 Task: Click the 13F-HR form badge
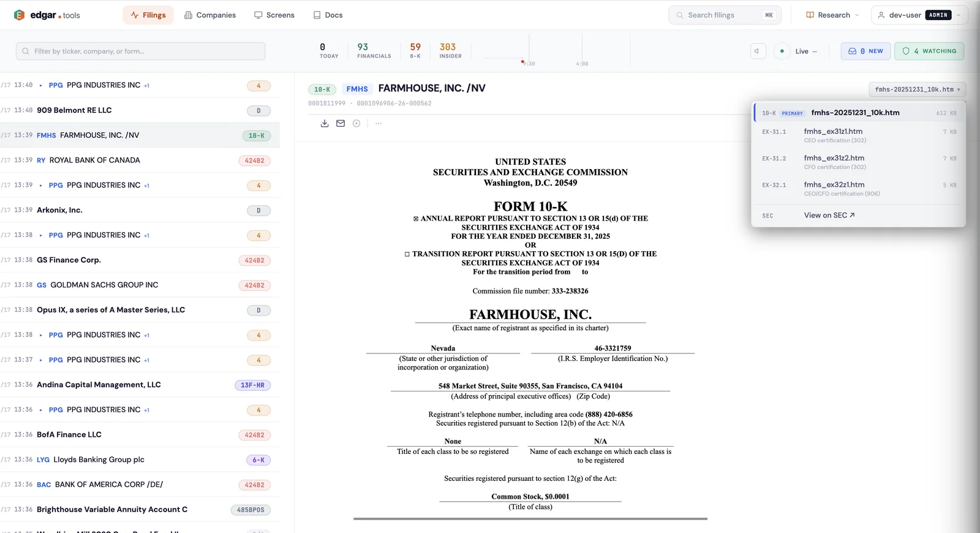pyautogui.click(x=252, y=385)
